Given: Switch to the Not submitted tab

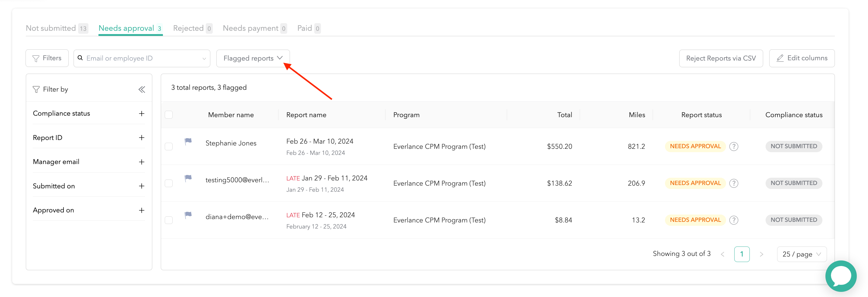Looking at the screenshot, I should pyautogui.click(x=51, y=28).
